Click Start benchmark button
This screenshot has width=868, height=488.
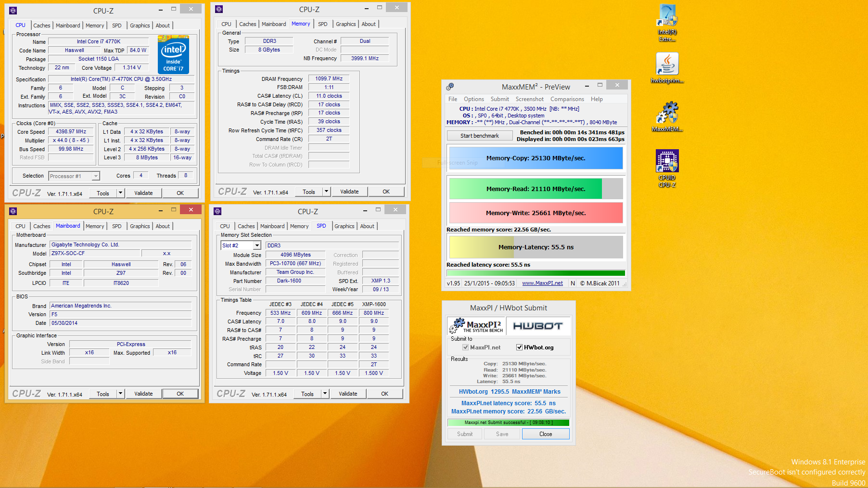(x=479, y=136)
